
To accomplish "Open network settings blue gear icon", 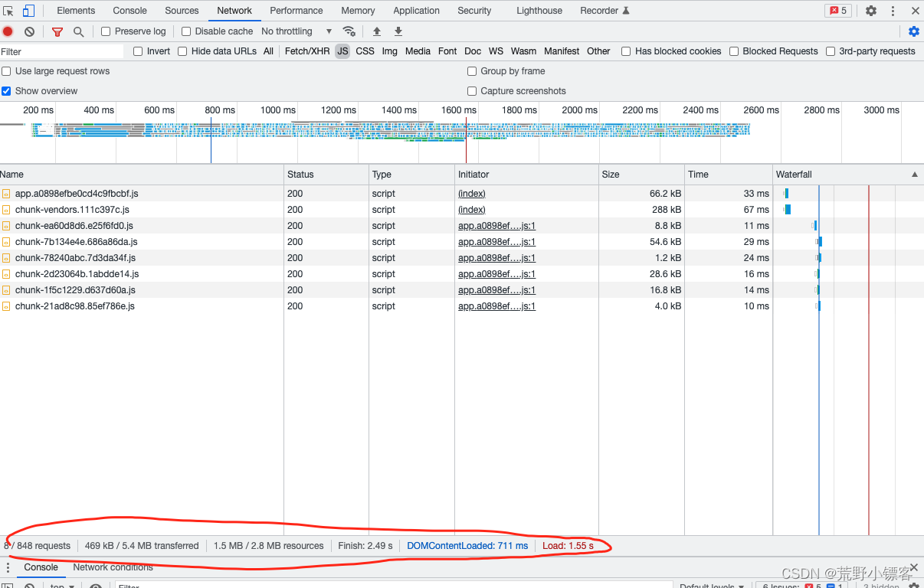I will tap(913, 31).
